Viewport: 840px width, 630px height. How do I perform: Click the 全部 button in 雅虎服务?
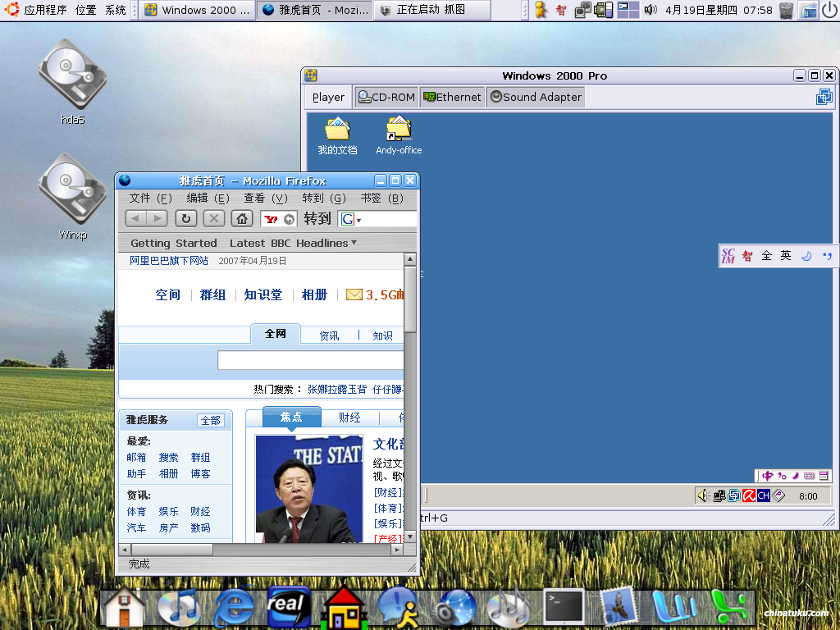pyautogui.click(x=211, y=421)
